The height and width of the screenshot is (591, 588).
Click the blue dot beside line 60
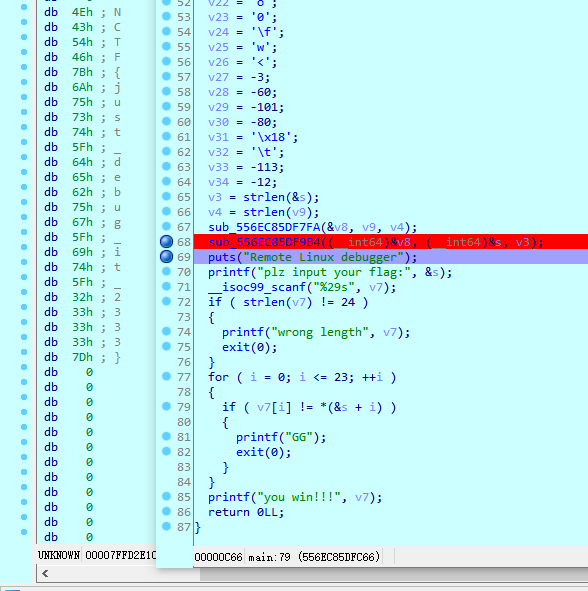pos(166,121)
